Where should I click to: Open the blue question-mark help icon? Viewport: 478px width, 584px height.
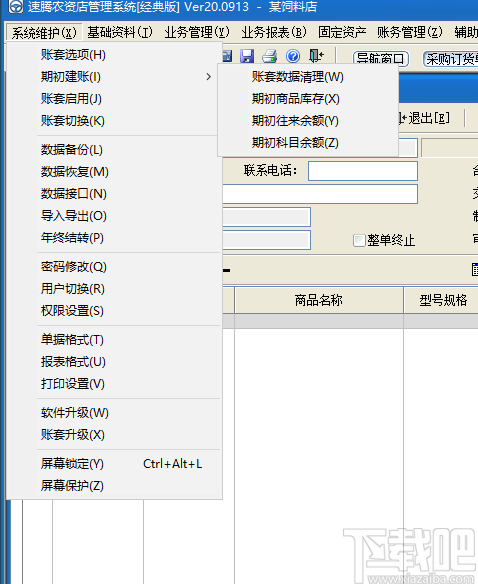(x=293, y=56)
